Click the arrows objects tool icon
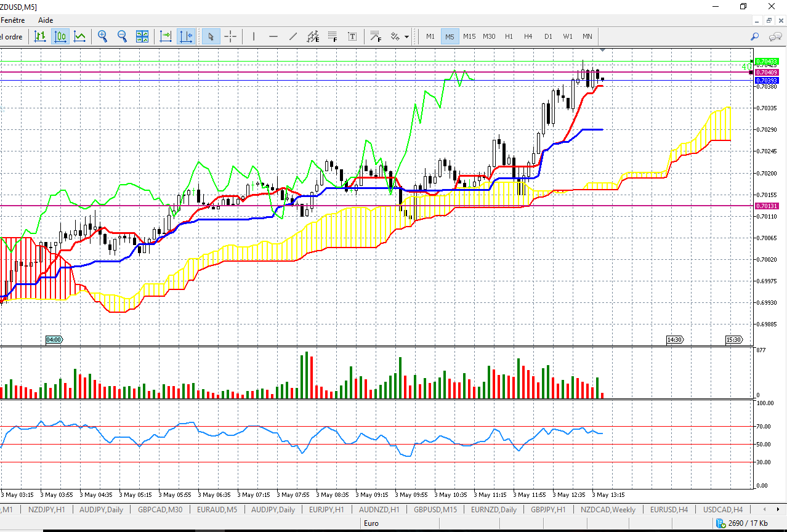 click(395, 36)
